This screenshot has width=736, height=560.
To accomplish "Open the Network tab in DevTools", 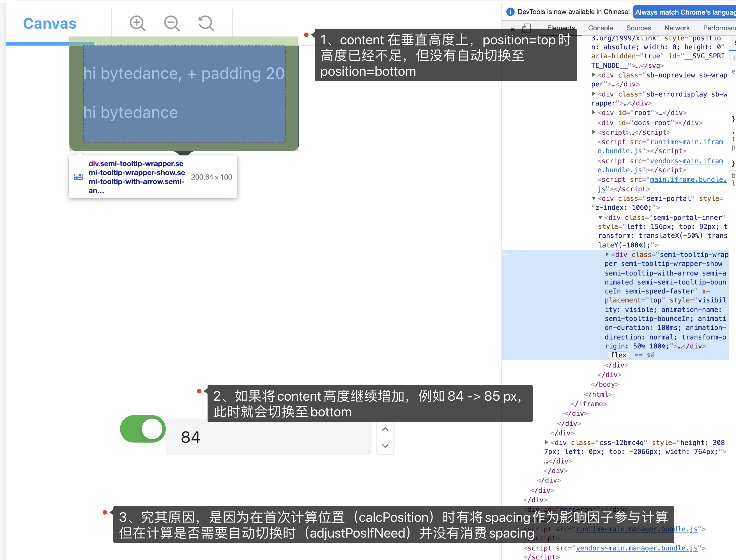I will pos(677,28).
